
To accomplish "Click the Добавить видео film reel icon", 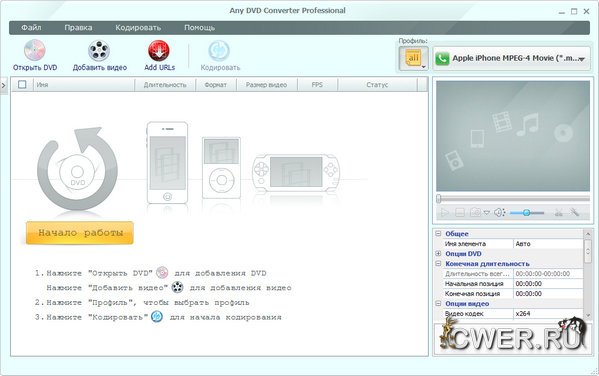I will [x=99, y=51].
